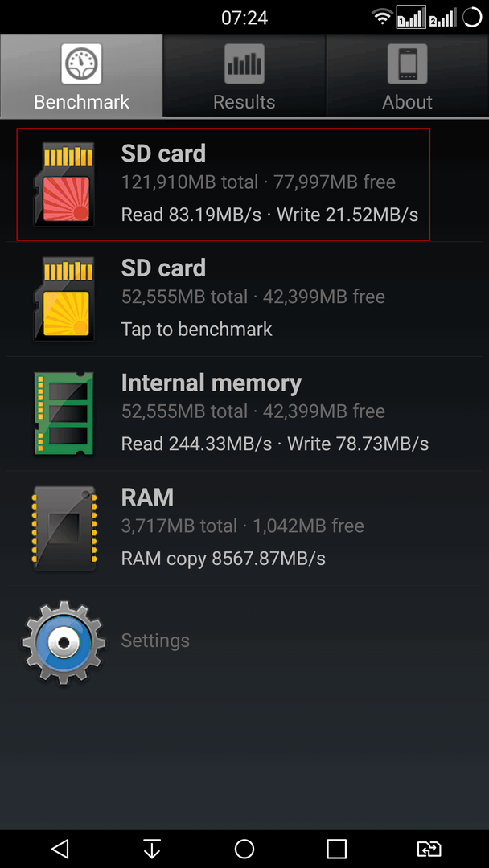Switch to the About tab
This screenshot has width=489, height=868.
click(x=407, y=76)
